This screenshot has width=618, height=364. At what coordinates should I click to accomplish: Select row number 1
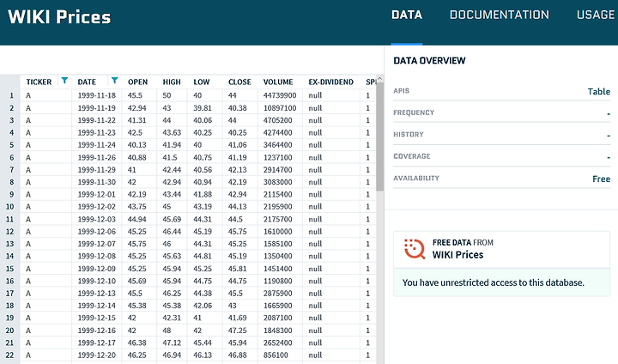click(12, 95)
